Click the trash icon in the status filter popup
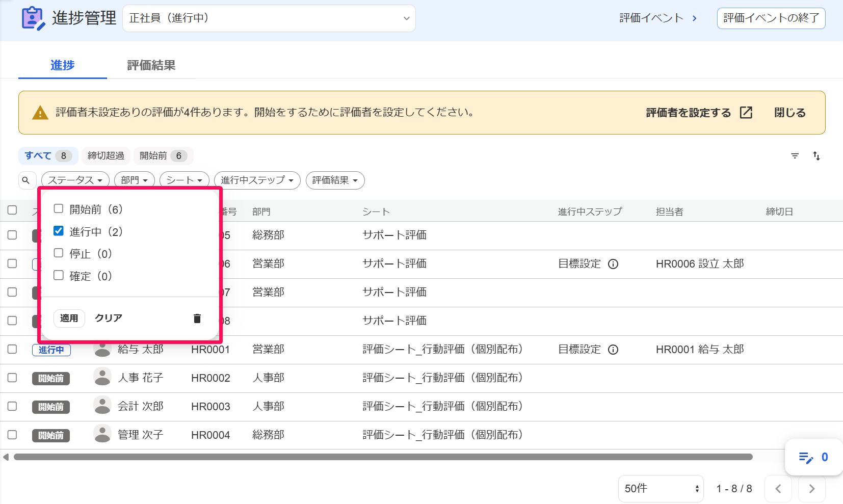 [x=197, y=319]
